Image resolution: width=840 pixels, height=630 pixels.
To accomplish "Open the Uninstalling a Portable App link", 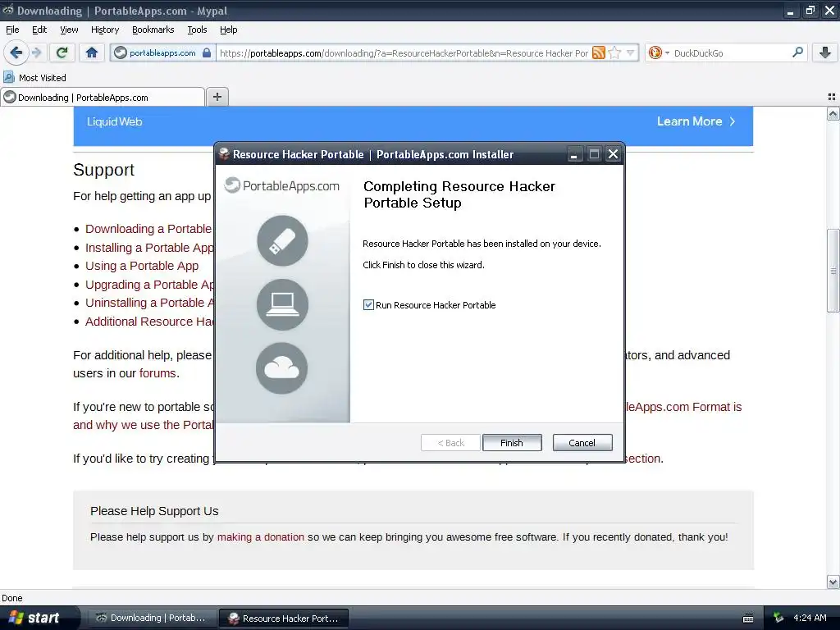I will 149,303.
